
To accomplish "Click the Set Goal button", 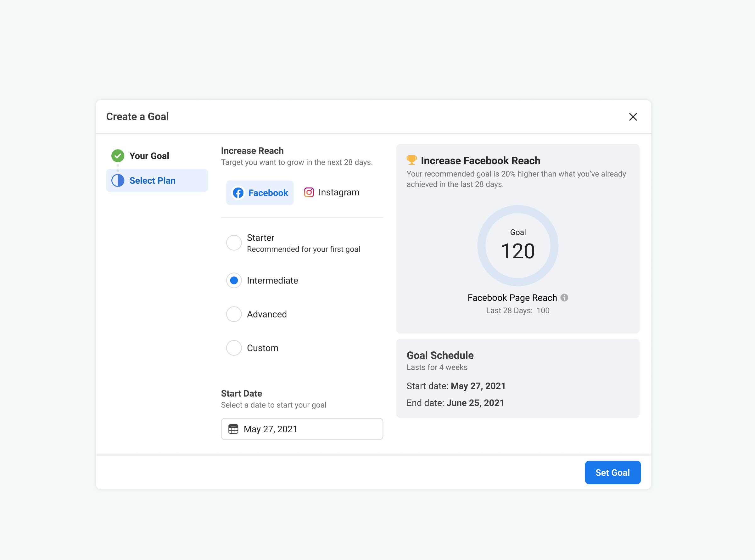I will pyautogui.click(x=612, y=472).
